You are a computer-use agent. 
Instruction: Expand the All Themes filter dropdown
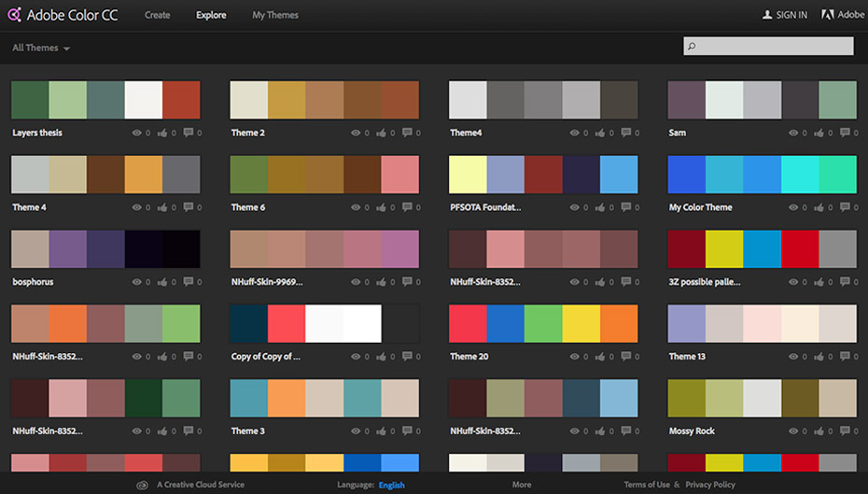[x=41, y=48]
